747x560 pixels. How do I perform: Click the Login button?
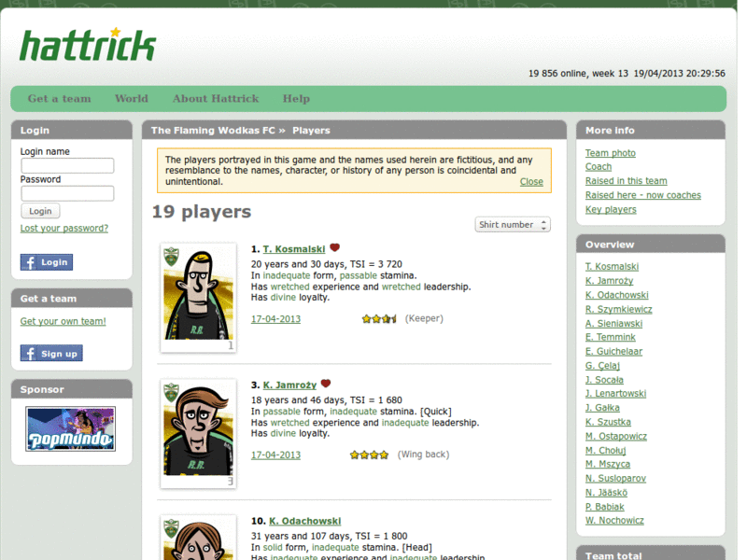tap(40, 211)
